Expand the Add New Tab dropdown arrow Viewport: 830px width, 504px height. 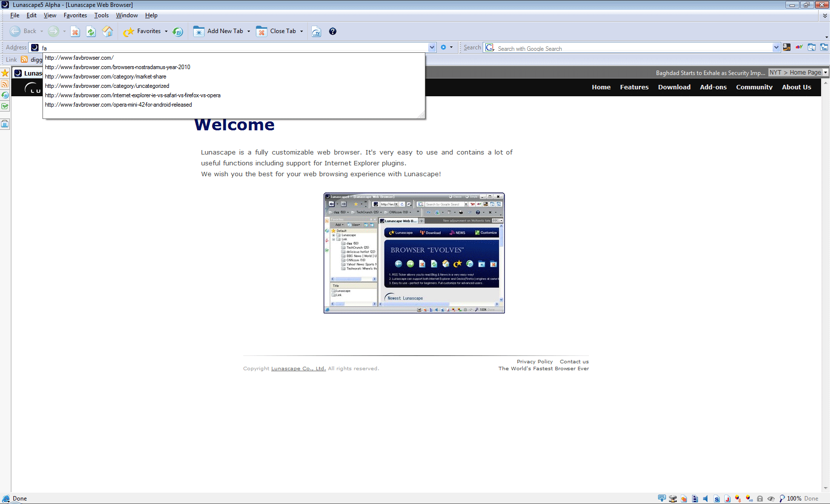[x=249, y=32]
